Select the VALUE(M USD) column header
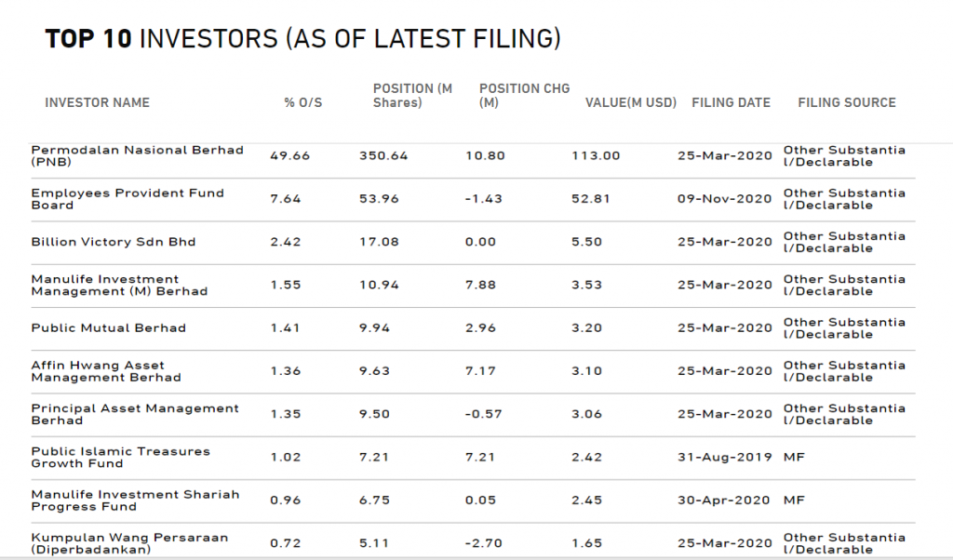This screenshot has width=953, height=560. point(631,102)
